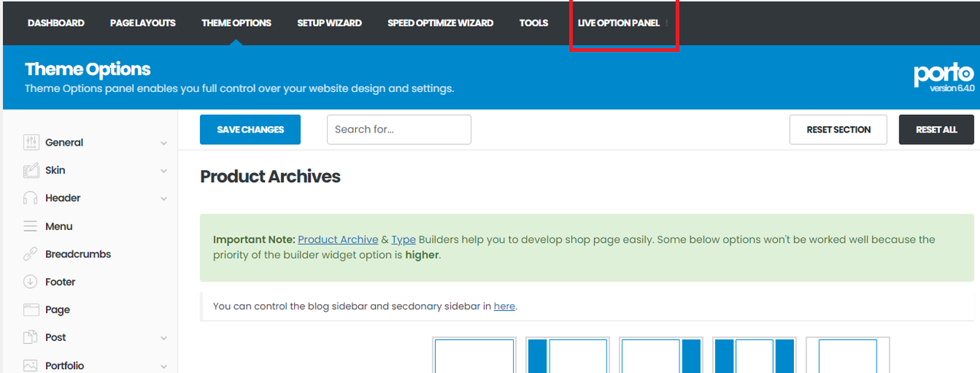Image resolution: width=980 pixels, height=373 pixels.
Task: Click the Reset All button
Action: pos(936,129)
